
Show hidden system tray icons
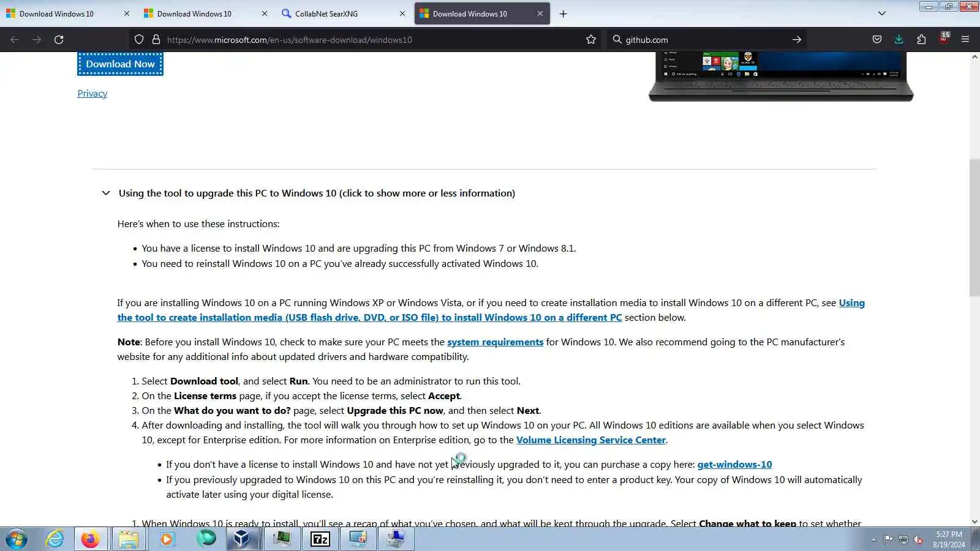click(x=873, y=539)
